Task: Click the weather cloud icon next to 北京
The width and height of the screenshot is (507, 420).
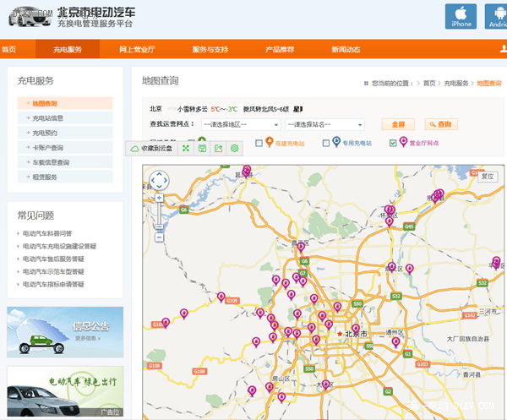Action: coord(172,109)
